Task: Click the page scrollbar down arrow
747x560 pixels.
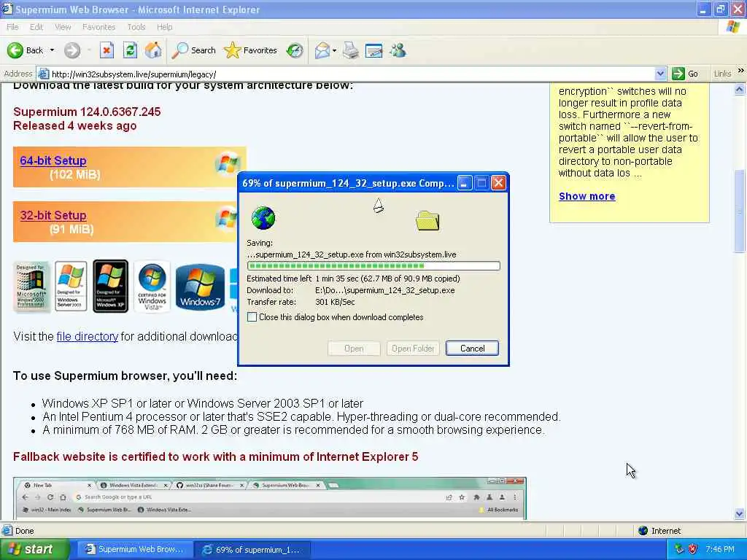Action: pyautogui.click(x=740, y=513)
